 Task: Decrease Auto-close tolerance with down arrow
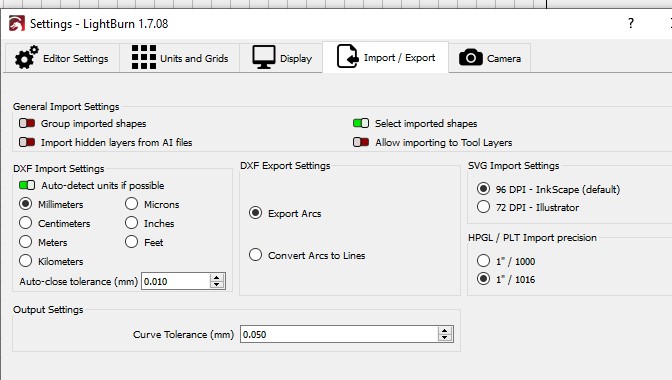(x=217, y=285)
